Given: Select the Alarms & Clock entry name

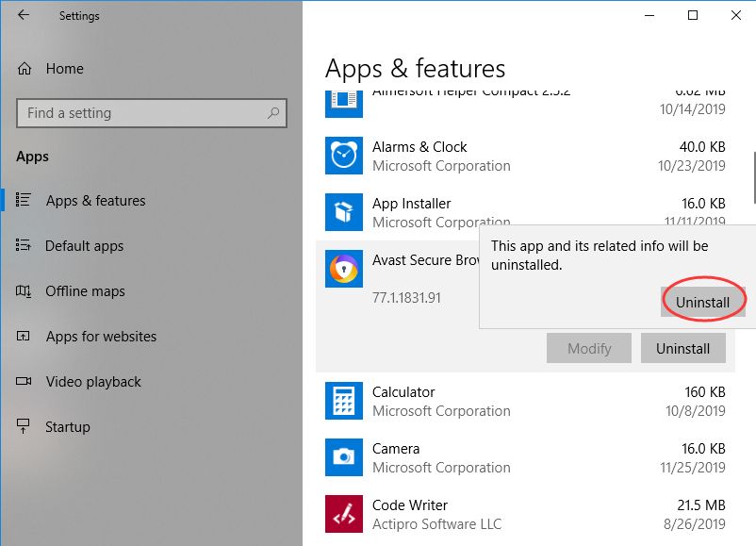Looking at the screenshot, I should 419,146.
